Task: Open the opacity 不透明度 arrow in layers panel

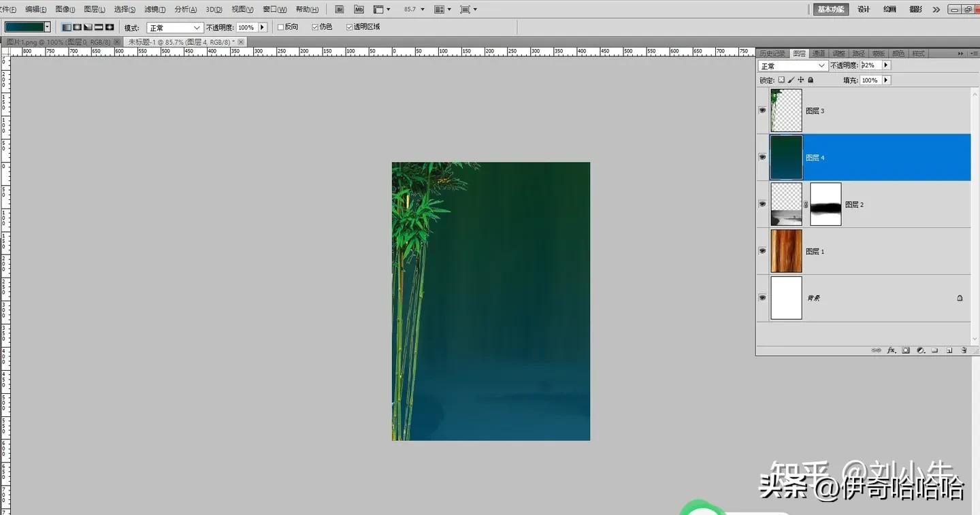Action: (x=885, y=65)
